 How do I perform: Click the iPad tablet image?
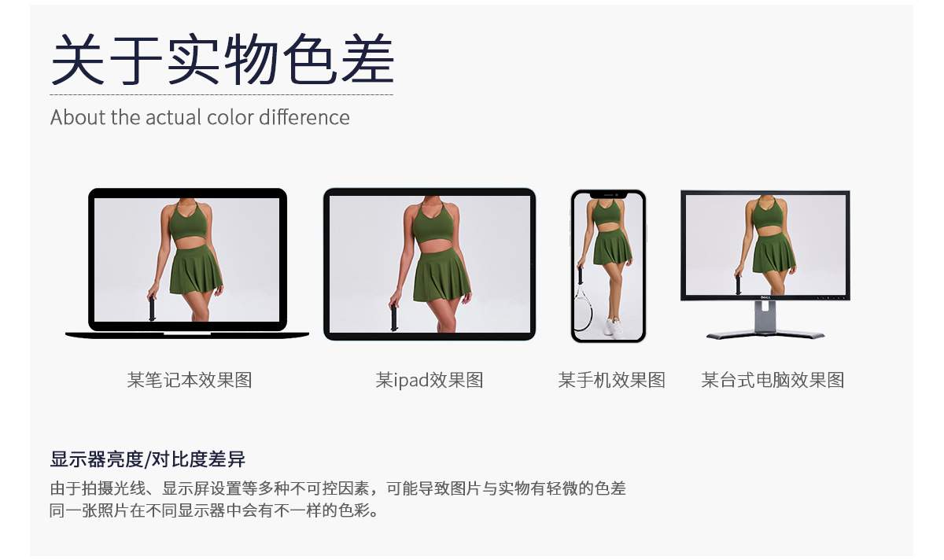coord(430,264)
